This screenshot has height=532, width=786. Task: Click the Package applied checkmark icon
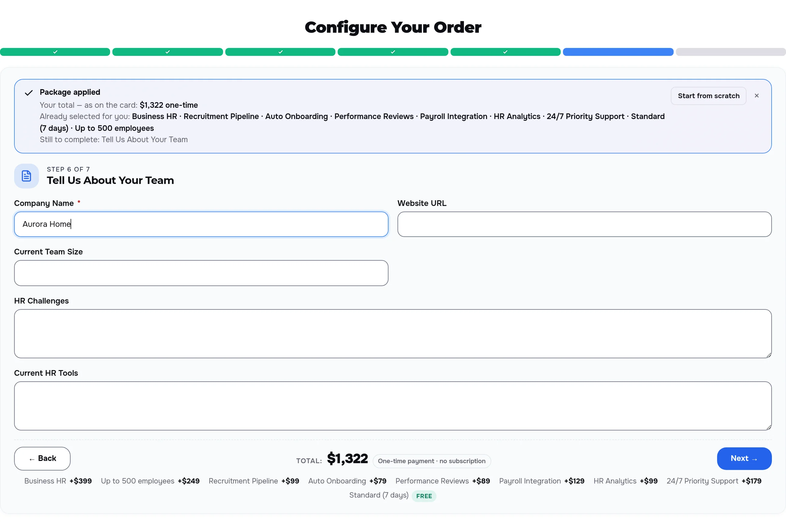pyautogui.click(x=29, y=93)
